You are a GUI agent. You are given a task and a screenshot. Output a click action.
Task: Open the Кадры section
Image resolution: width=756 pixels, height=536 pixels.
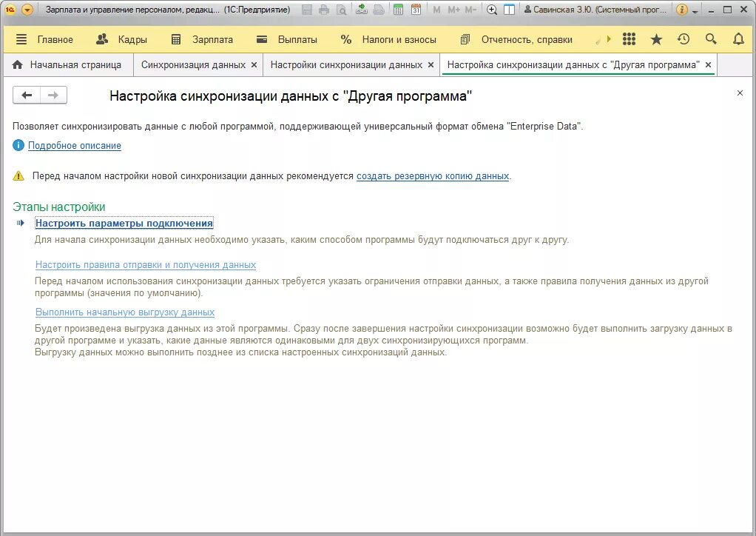click(x=132, y=39)
